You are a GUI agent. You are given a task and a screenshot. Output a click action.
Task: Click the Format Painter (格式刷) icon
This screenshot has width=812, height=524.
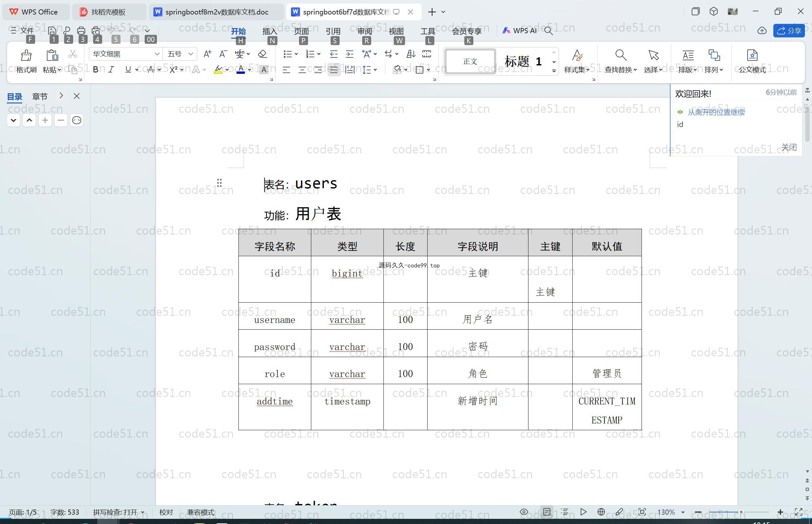coord(26,55)
